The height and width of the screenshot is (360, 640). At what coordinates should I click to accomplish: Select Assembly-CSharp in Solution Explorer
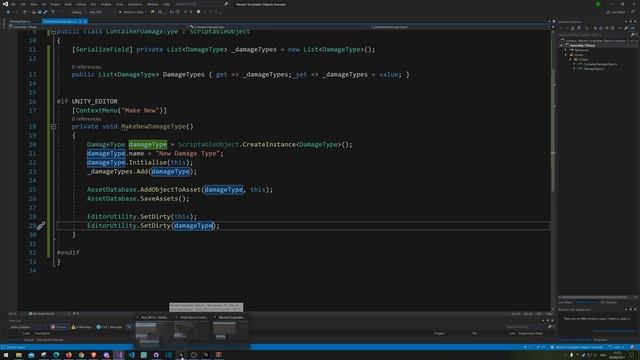click(582, 46)
